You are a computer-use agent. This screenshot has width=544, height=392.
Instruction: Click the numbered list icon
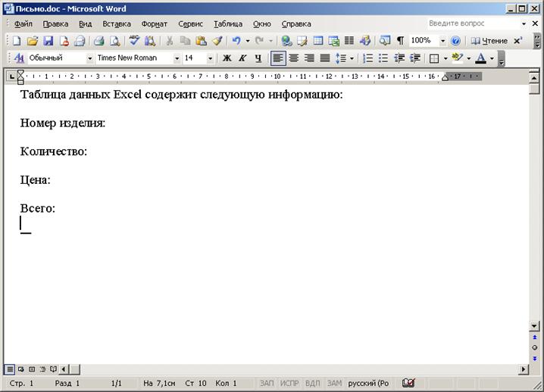367,58
